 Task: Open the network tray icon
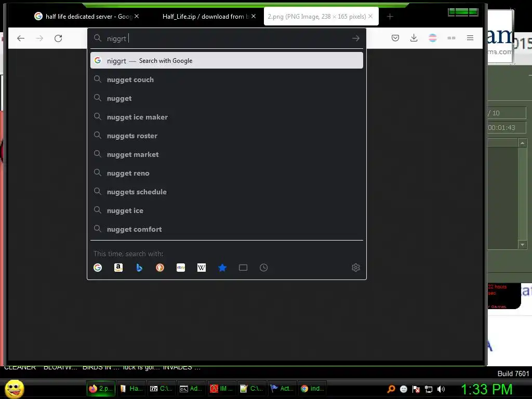coord(429,389)
